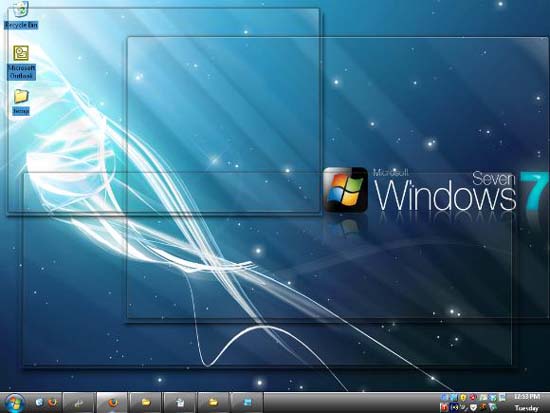
Task: Open the taskbar button with the blue window icon
Action: click(x=248, y=403)
